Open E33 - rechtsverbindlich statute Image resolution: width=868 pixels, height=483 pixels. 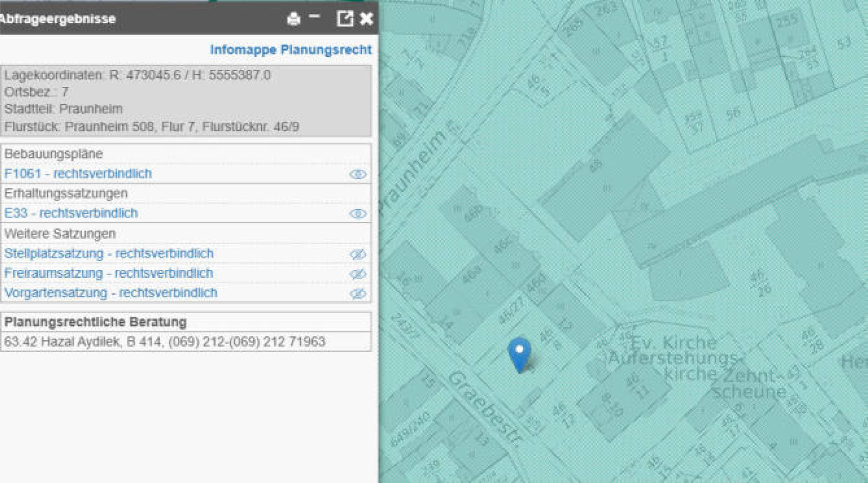(x=71, y=213)
